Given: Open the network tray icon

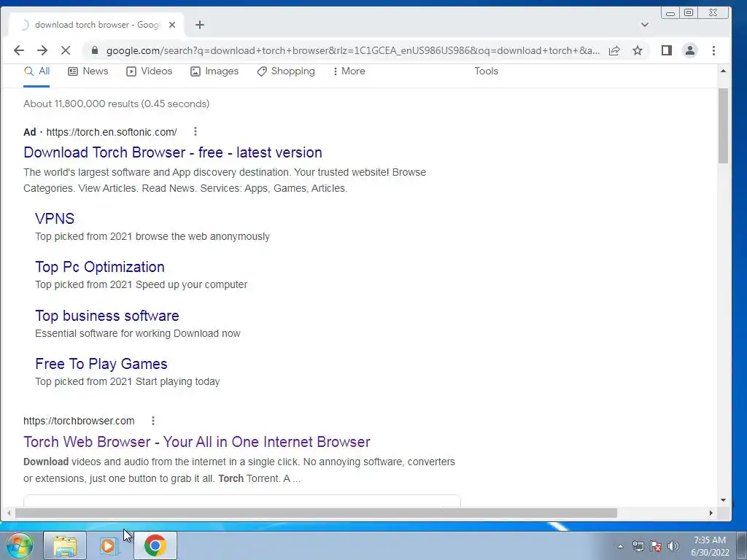Looking at the screenshot, I should (638, 546).
